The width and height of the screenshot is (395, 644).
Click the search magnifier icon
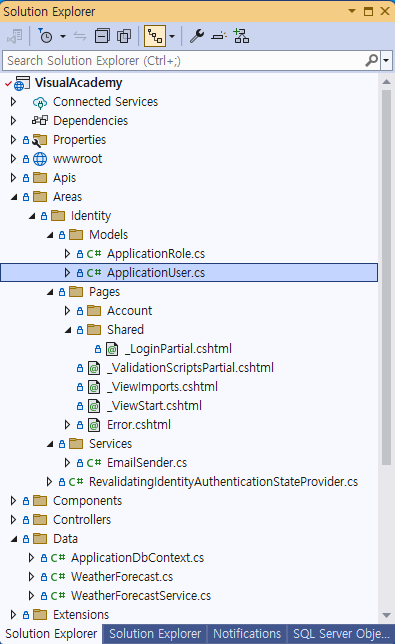point(372,61)
